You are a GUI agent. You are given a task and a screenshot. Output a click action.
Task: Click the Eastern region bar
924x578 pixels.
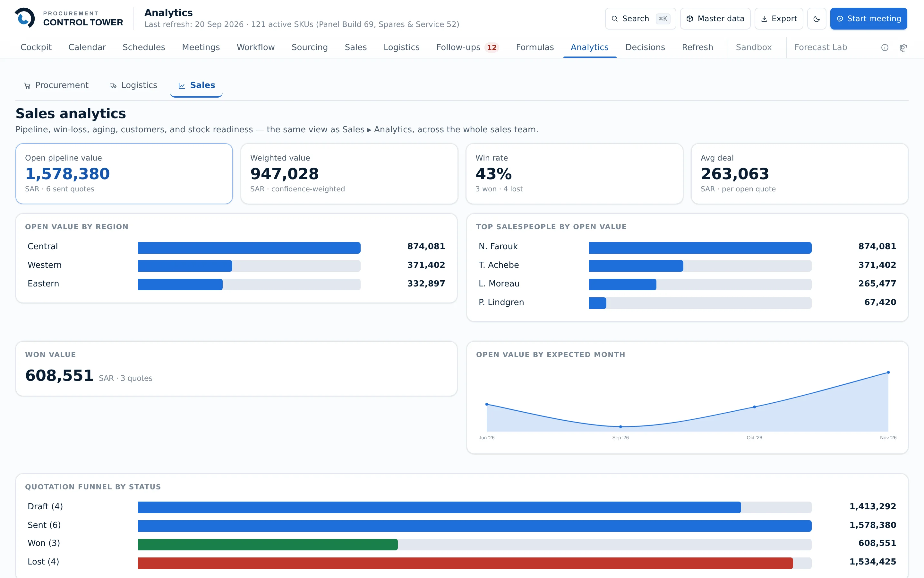pyautogui.click(x=180, y=285)
